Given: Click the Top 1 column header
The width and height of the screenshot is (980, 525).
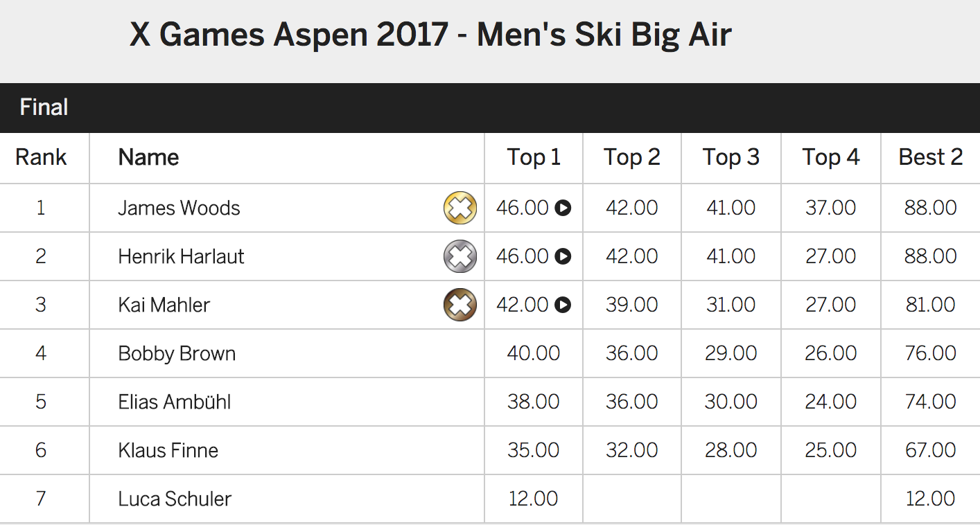Looking at the screenshot, I should tap(534, 157).
